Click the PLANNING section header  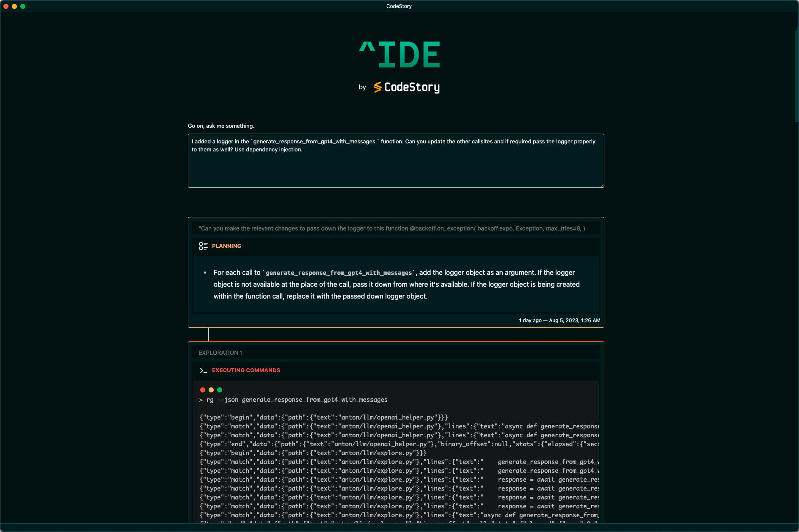coord(226,246)
